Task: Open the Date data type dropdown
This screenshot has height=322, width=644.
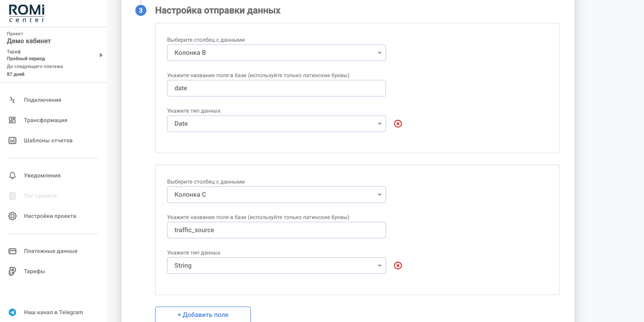Action: (276, 124)
